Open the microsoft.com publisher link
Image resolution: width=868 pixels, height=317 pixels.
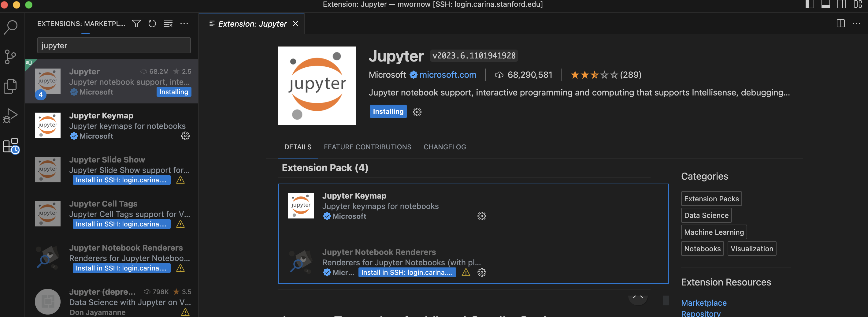(448, 75)
